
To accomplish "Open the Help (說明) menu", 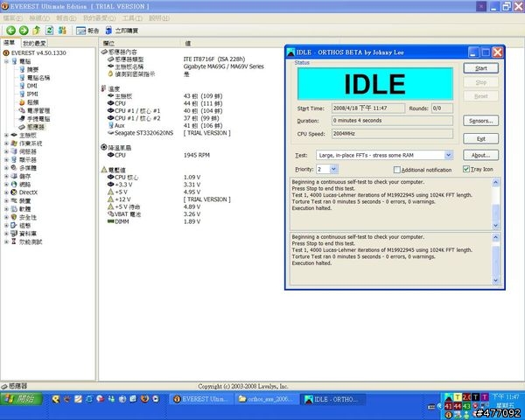I will (x=158, y=18).
